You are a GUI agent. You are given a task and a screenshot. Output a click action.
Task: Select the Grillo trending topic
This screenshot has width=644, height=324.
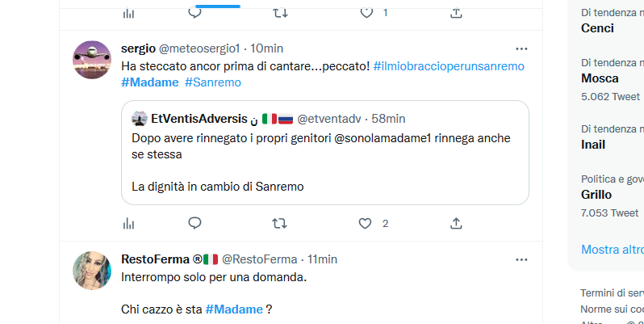pos(596,195)
